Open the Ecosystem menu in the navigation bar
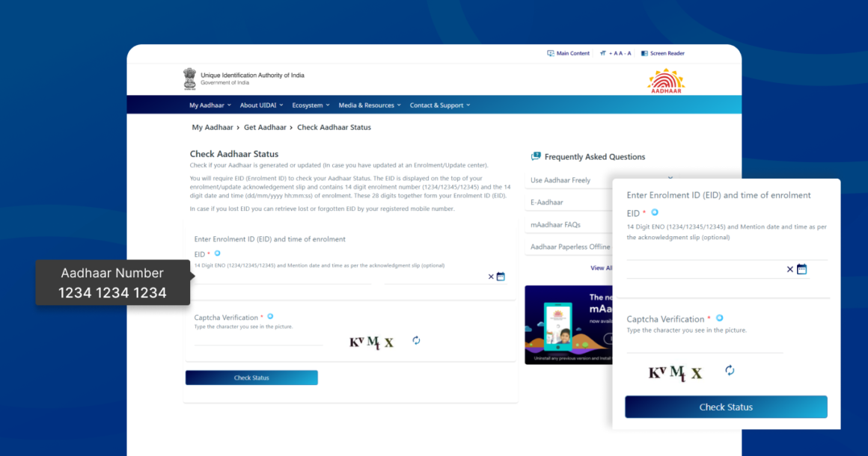 pos(311,105)
